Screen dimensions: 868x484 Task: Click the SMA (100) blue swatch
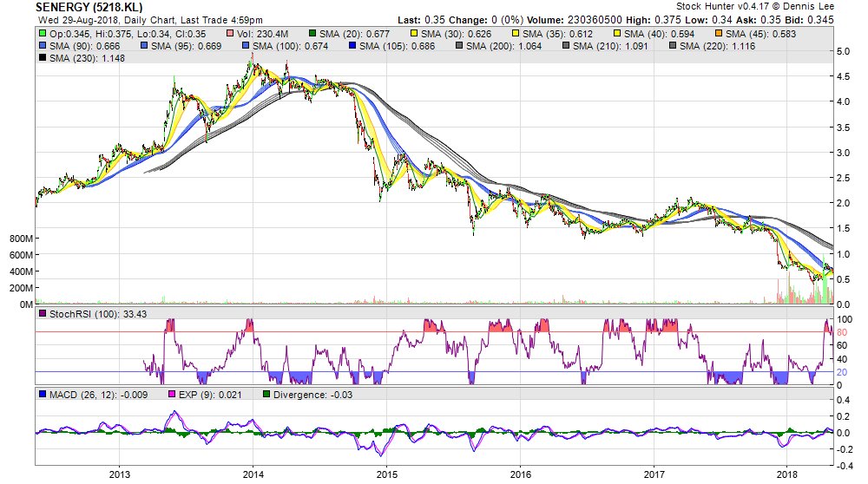[x=246, y=46]
